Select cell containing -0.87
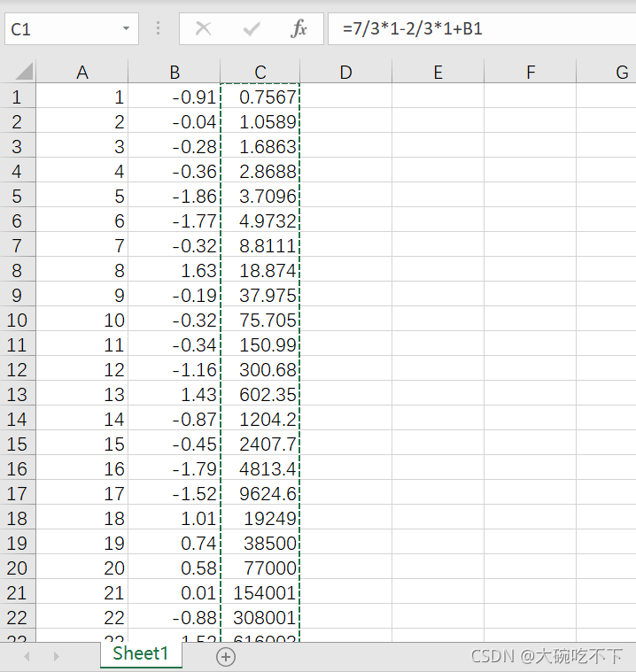This screenshot has width=636, height=672. pos(175,419)
